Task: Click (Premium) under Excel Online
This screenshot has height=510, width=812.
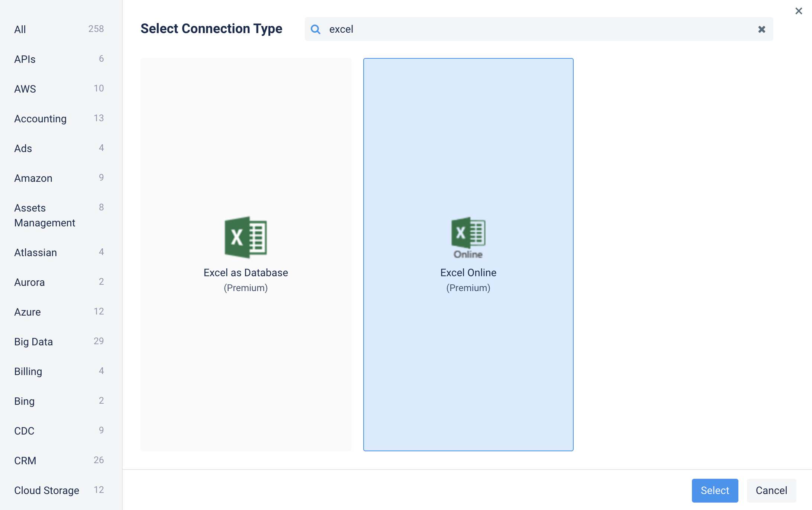Action: (x=468, y=288)
